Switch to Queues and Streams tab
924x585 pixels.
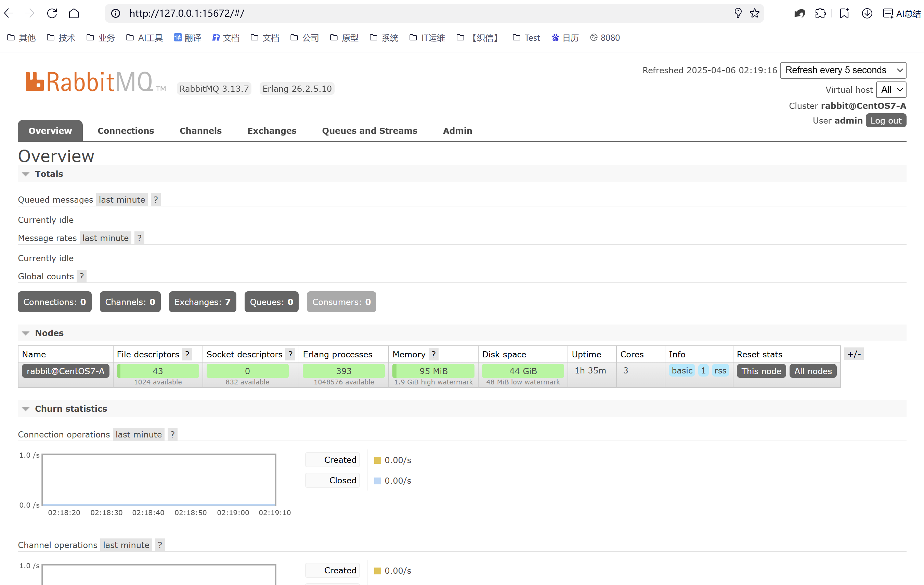369,130
